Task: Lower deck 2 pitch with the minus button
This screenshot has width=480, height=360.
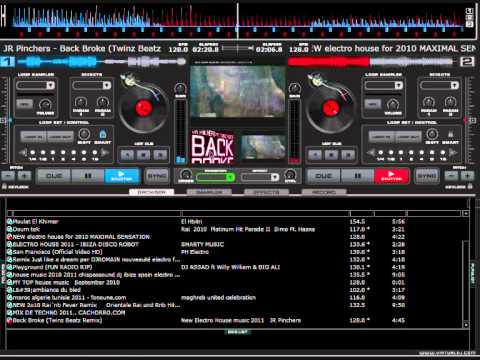Action: (x=452, y=176)
